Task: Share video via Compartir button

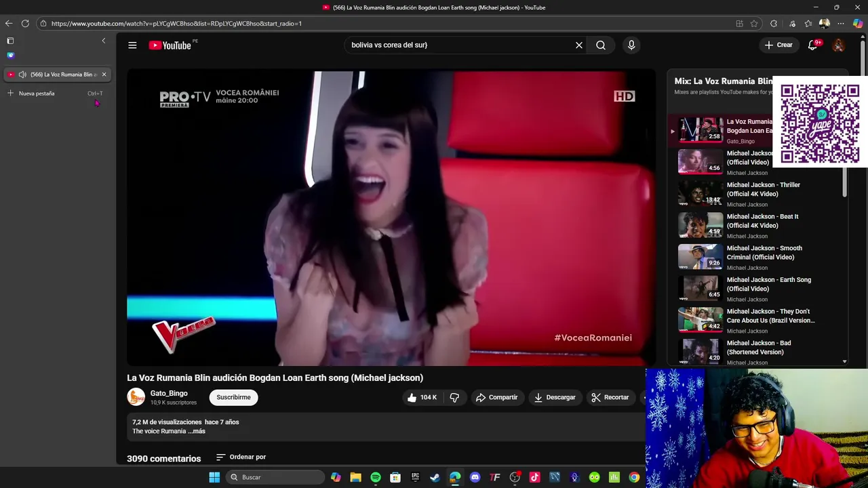Action: 496,397
